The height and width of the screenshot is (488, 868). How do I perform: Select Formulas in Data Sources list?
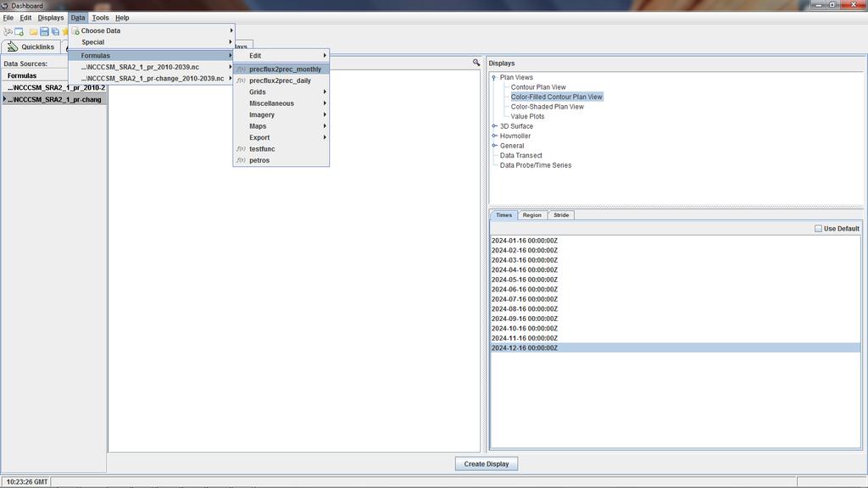[x=53, y=75]
